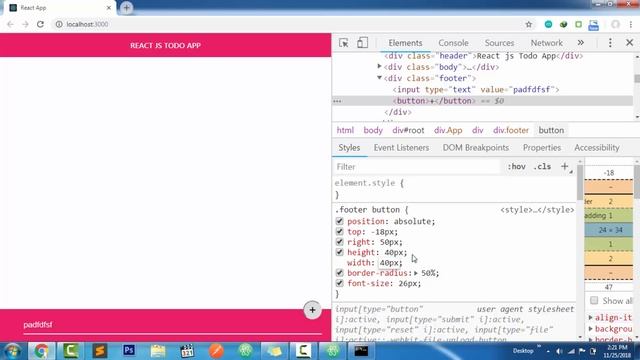
Task: Open Photoshop from the taskbar
Action: pyautogui.click(x=129, y=351)
